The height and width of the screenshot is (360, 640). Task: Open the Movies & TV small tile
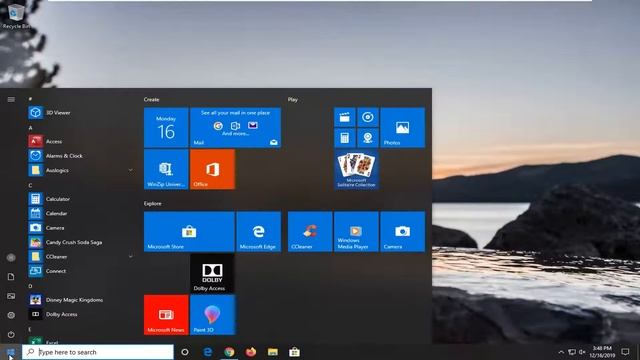[344, 118]
